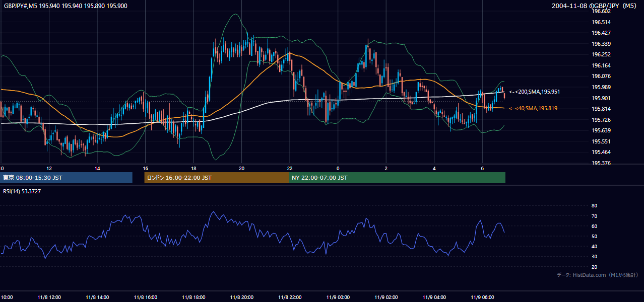The height and width of the screenshot is (302, 644).
Task: Click RSI scale value 30
Action: 594,257
